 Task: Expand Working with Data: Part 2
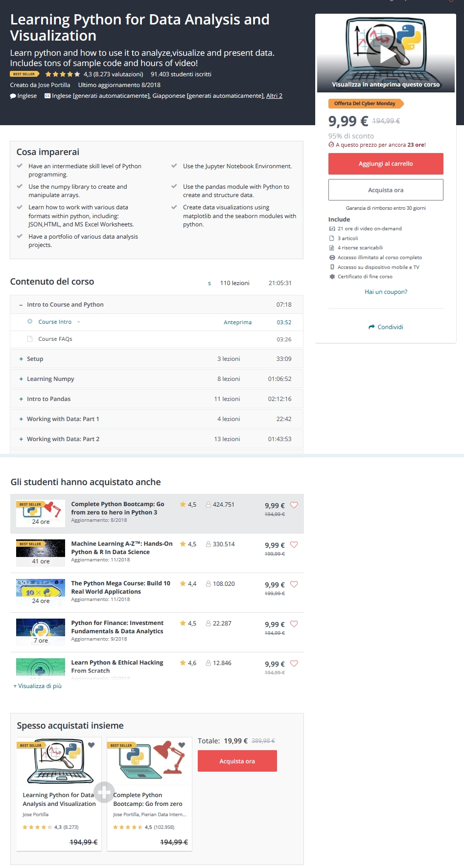point(21,439)
